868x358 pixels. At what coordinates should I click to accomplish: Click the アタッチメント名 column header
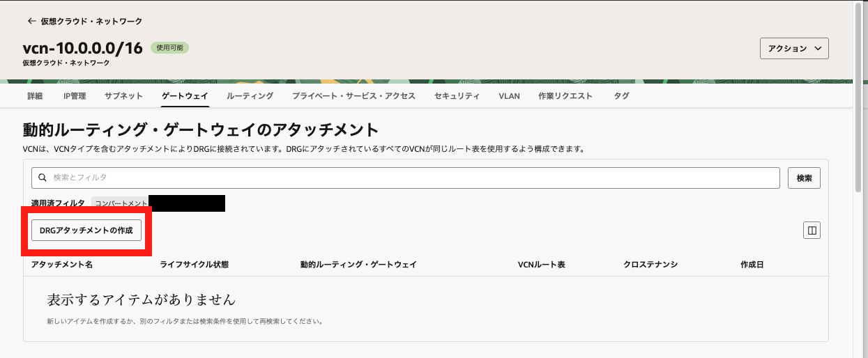(62, 265)
